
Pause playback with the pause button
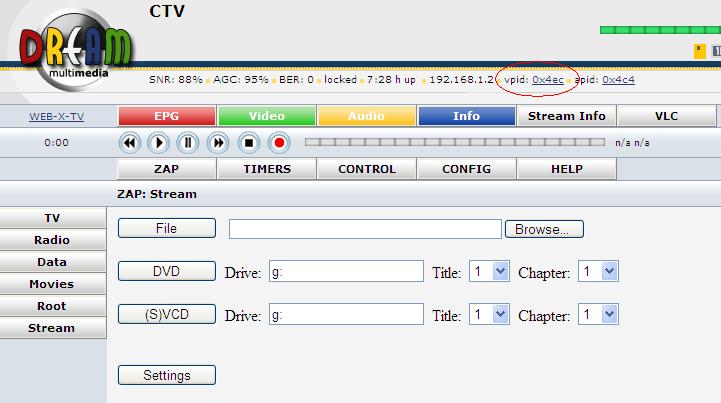coord(188,143)
